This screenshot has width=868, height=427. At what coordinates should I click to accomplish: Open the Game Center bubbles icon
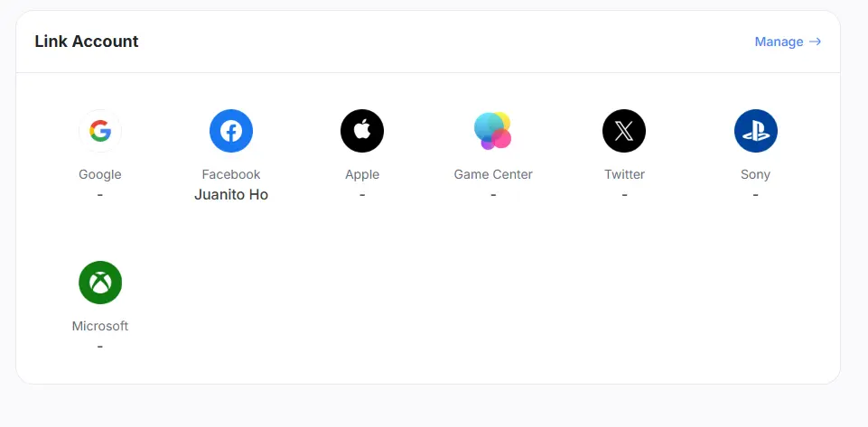493,132
